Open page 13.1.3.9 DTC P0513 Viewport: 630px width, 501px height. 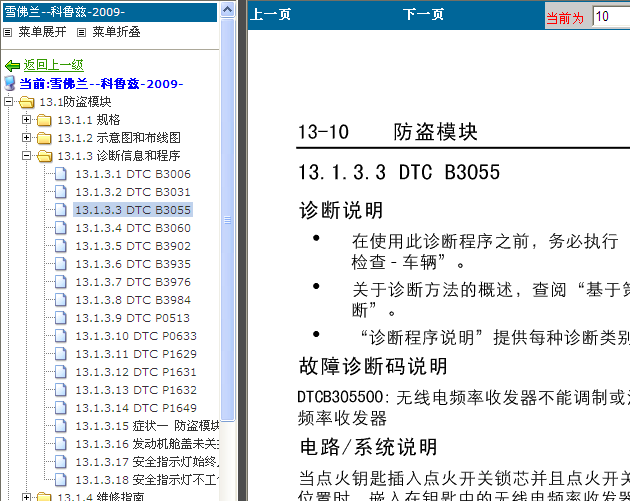[133, 318]
